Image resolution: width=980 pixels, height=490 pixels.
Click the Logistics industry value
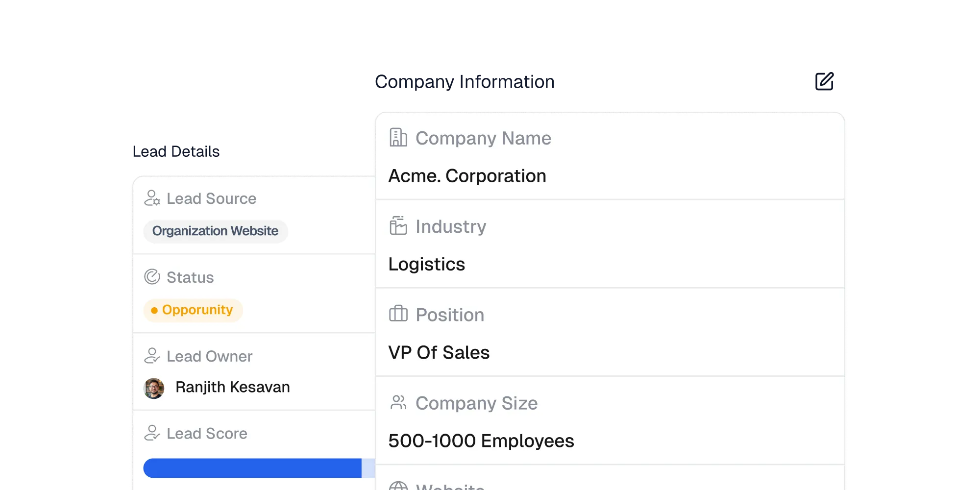426,264
